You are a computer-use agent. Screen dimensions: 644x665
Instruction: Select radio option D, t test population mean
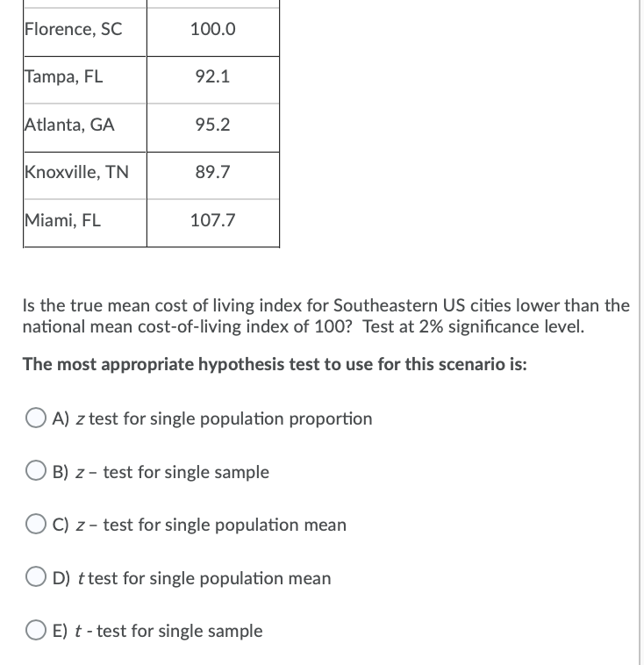(x=36, y=576)
